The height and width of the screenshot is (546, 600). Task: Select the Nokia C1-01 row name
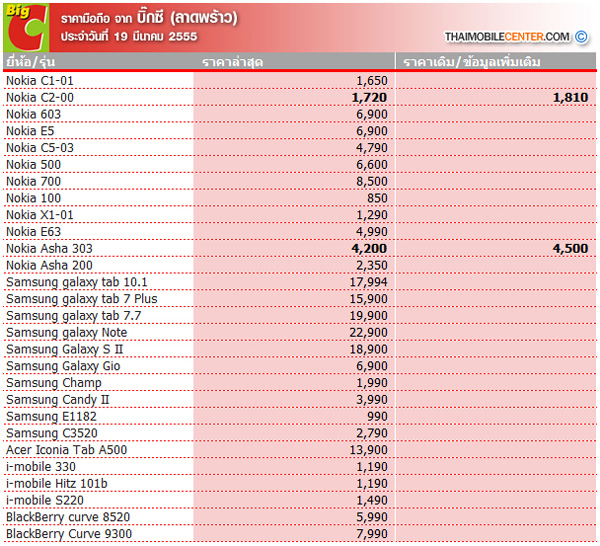pyautogui.click(x=40, y=81)
